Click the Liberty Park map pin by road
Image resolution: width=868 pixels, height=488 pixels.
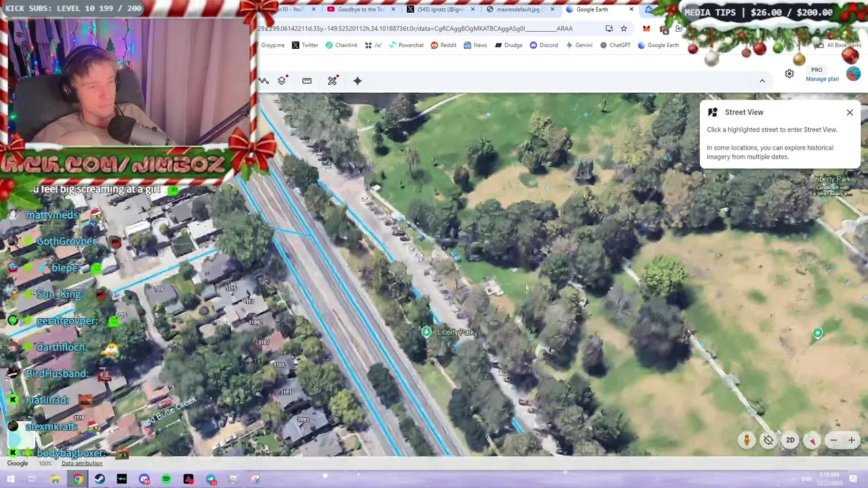[426, 331]
